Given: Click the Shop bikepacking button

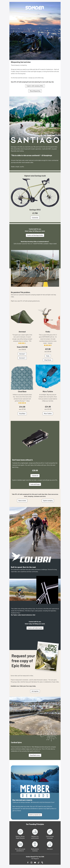Looking at the screenshot, I should 35,91.
